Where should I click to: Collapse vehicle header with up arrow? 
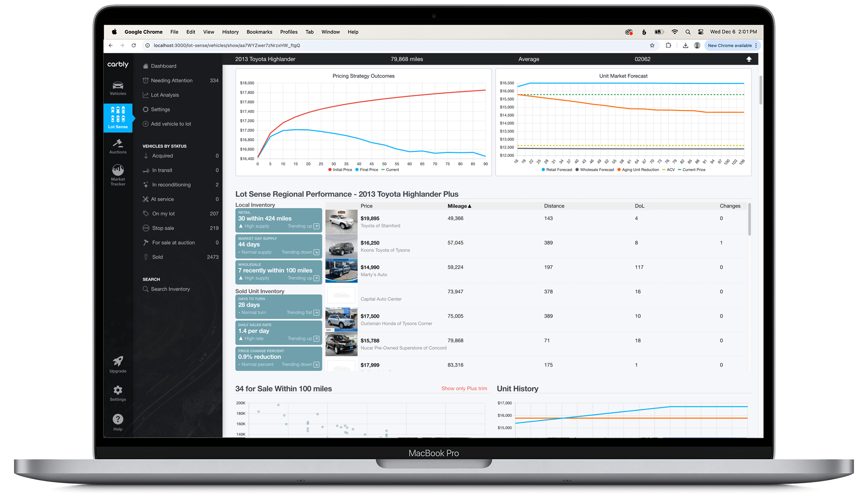[x=749, y=59]
